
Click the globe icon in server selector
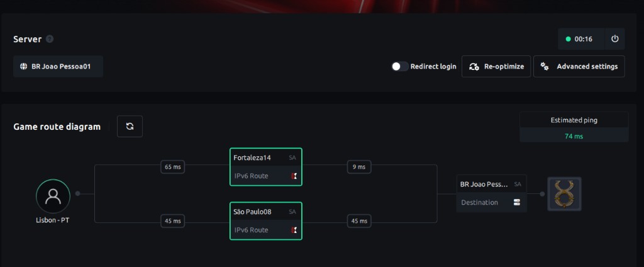point(24,66)
